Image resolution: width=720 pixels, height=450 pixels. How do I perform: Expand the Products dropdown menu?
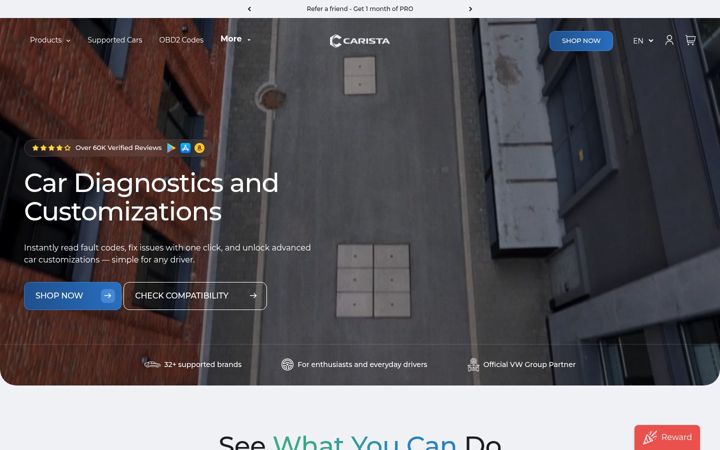pyautogui.click(x=50, y=40)
